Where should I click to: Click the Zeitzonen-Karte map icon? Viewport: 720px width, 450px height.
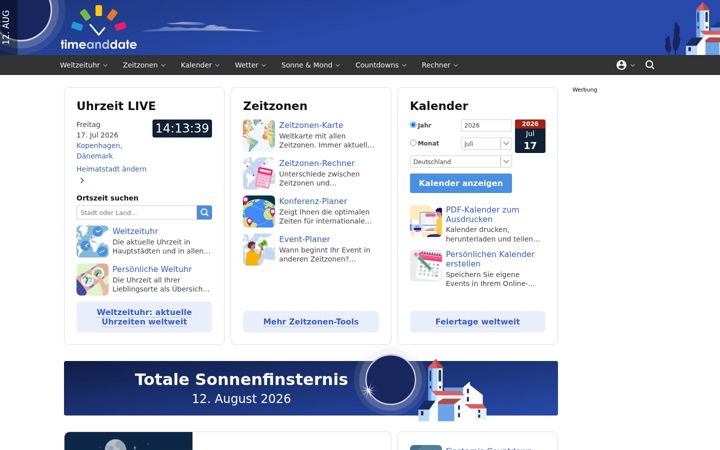tap(259, 135)
